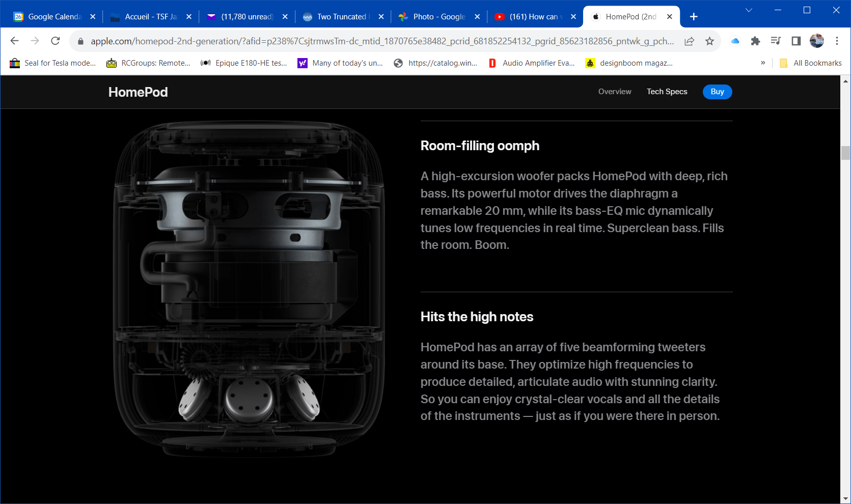Switch to the (161) How can YouTube tab
Viewport: 851px width, 504px height.
pyautogui.click(x=535, y=17)
